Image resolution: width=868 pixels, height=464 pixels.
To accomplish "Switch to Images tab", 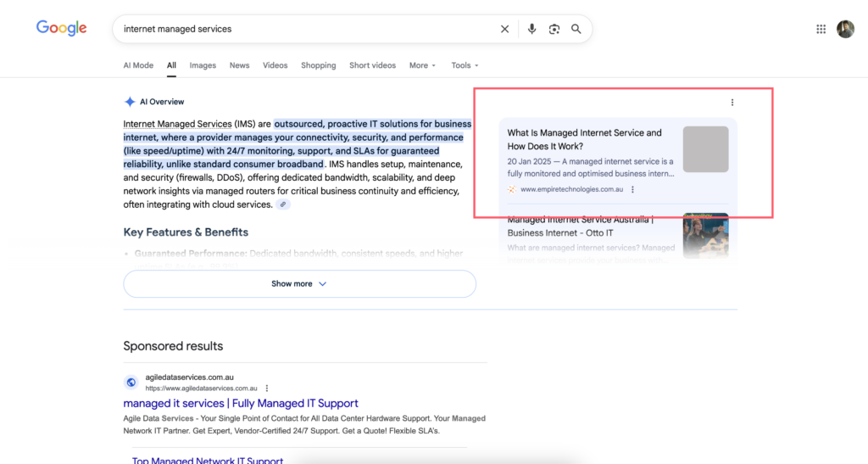I will pos(203,65).
